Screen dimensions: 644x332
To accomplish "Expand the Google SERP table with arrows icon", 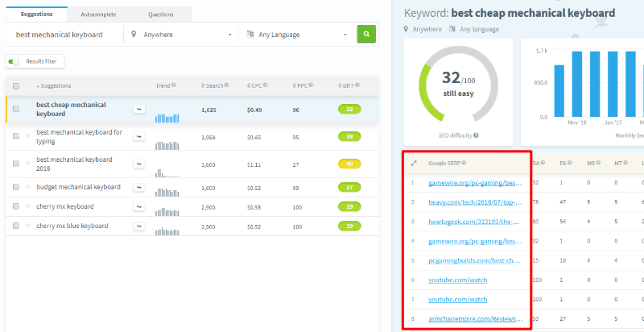I will (x=414, y=163).
